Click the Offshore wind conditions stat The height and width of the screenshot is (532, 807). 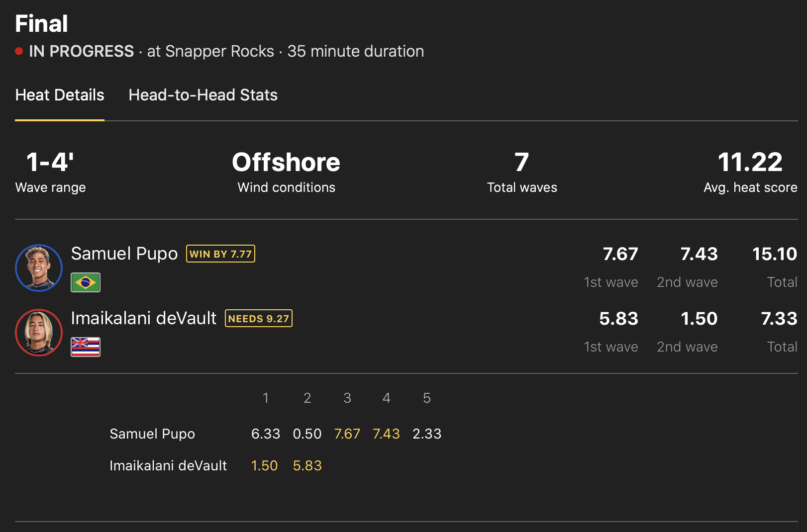coord(286,163)
